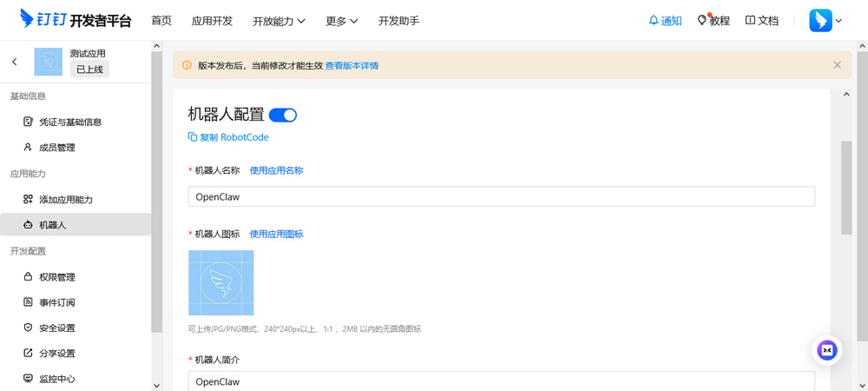Click the back arrow beside 测试应用

(x=15, y=62)
